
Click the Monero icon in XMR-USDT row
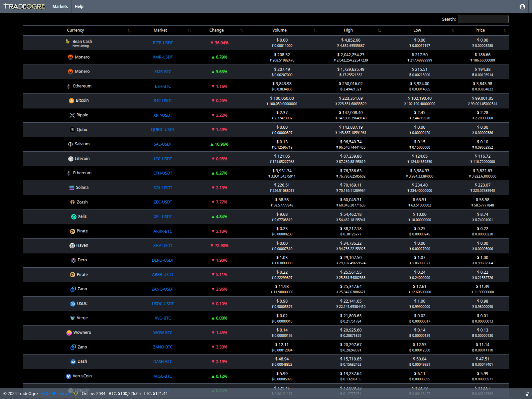tap(70, 57)
